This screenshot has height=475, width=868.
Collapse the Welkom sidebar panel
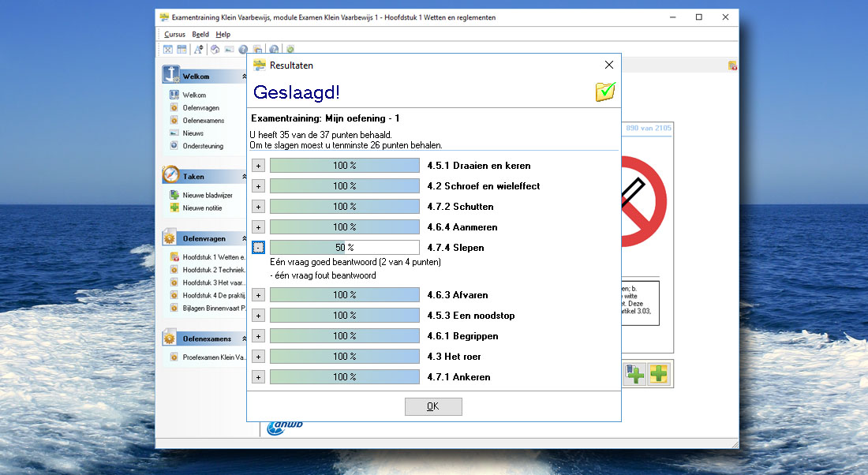coord(244,77)
